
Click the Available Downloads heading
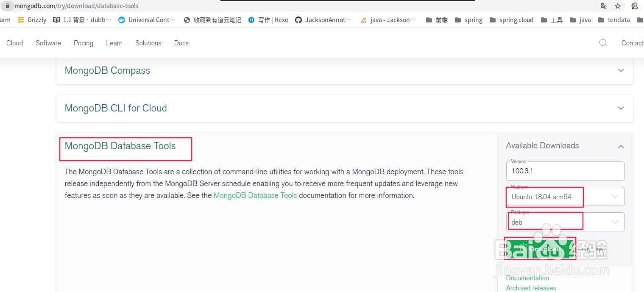coord(542,145)
